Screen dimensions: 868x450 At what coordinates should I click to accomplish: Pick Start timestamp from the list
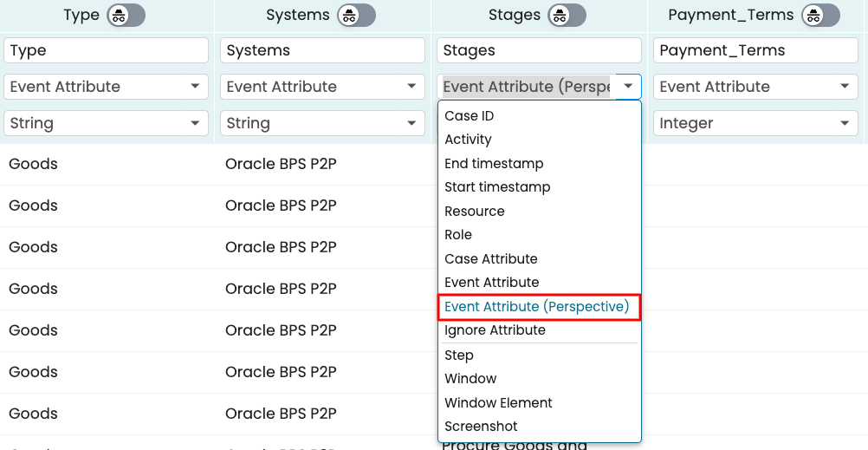pos(497,187)
